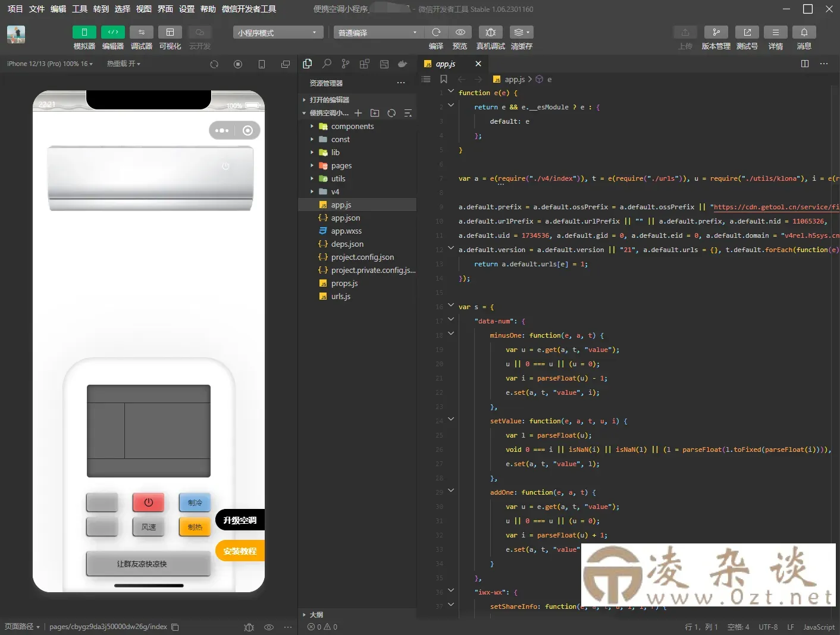Toggle the simulator panel button
Viewport: 840px width, 635px height.
[x=84, y=32]
